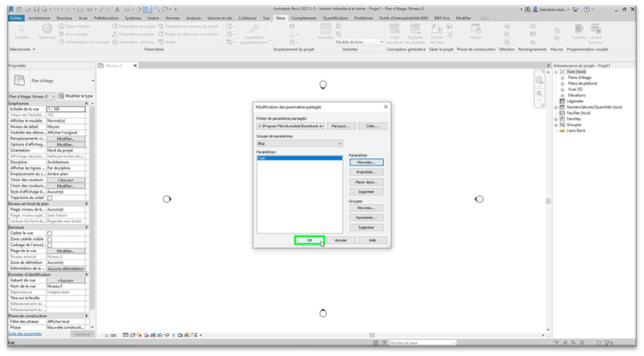Click Placer dans... button

tap(366, 182)
